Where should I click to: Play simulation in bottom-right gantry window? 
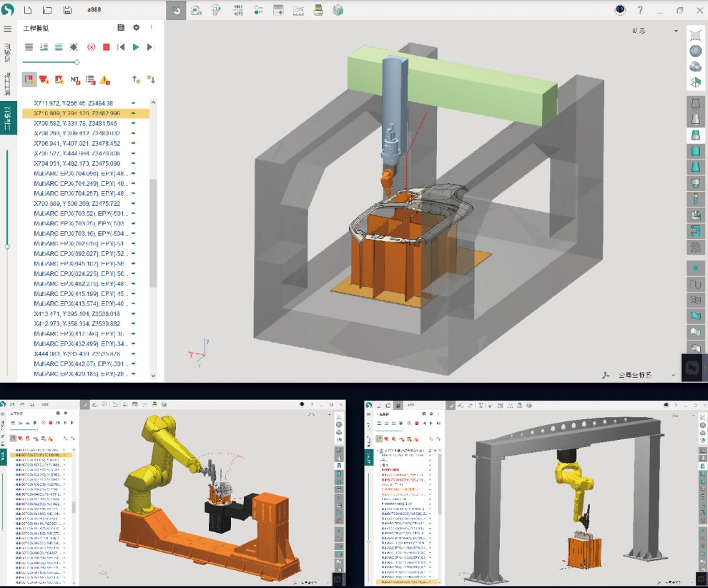point(431,423)
